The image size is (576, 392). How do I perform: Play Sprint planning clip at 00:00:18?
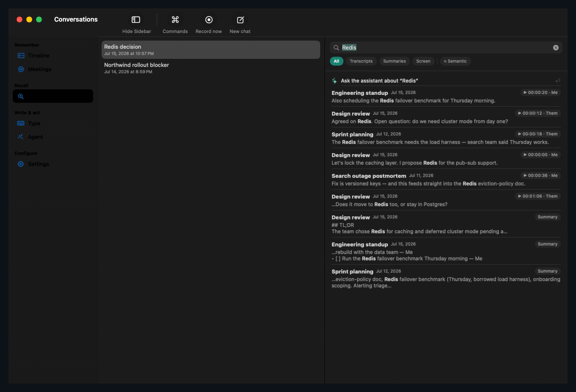[537, 134]
